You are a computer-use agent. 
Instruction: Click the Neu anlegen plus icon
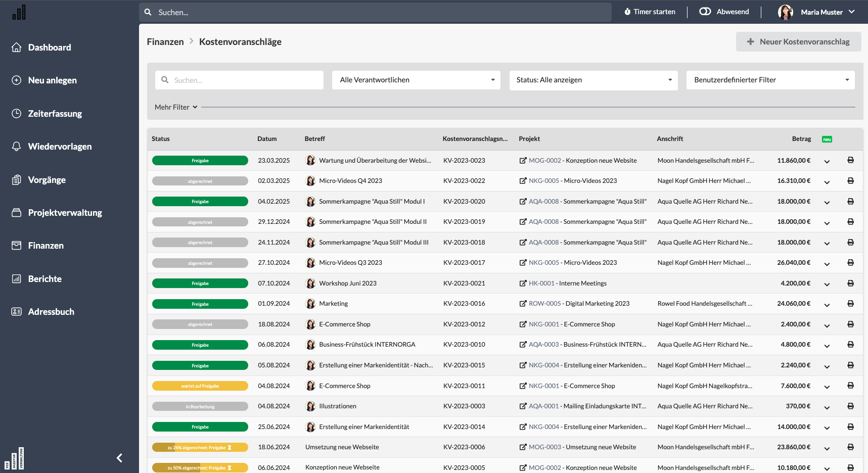pyautogui.click(x=16, y=80)
